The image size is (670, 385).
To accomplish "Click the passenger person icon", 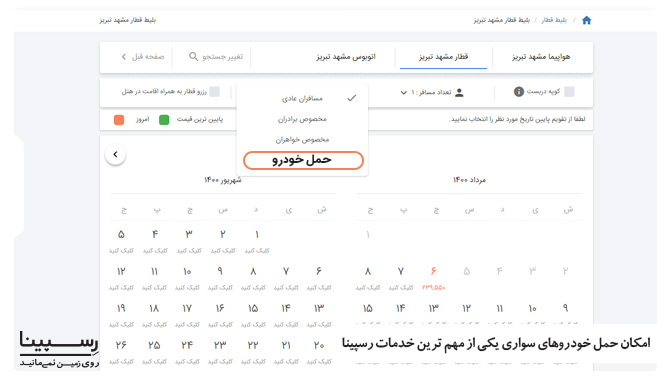I will pyautogui.click(x=459, y=92).
